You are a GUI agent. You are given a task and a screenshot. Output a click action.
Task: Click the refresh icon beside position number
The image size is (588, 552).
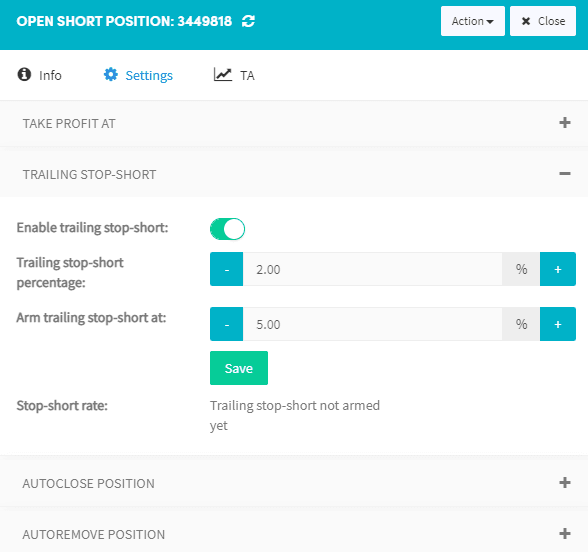coord(248,21)
